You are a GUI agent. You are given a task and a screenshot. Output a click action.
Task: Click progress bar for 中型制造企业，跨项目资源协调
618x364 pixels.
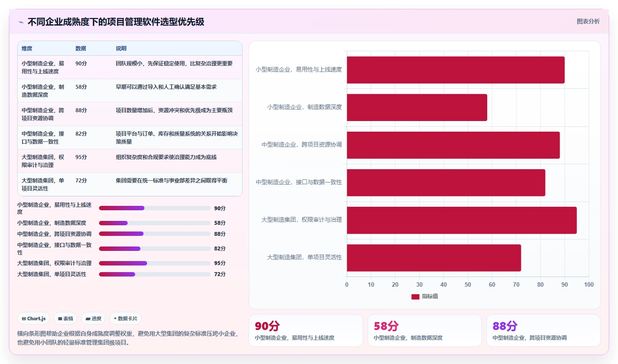[155, 234]
